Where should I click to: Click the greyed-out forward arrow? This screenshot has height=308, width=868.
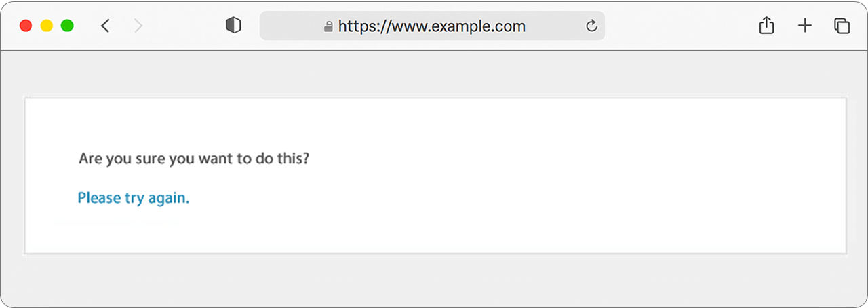coord(138,26)
